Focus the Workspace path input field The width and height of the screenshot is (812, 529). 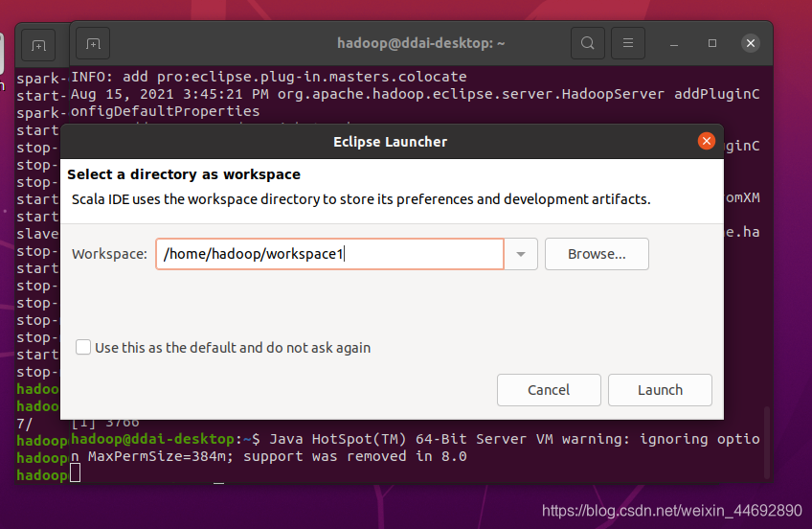329,254
